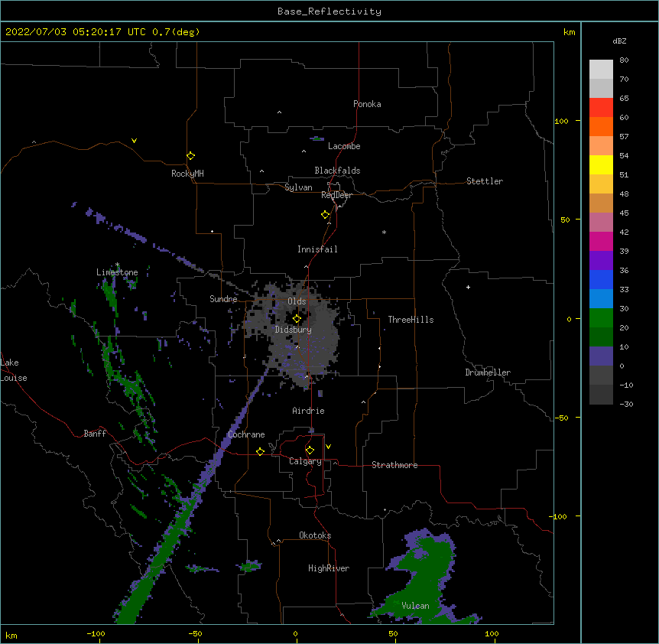Select the Lacombe city label
Image resolution: width=659 pixels, height=644 pixels.
(344, 146)
